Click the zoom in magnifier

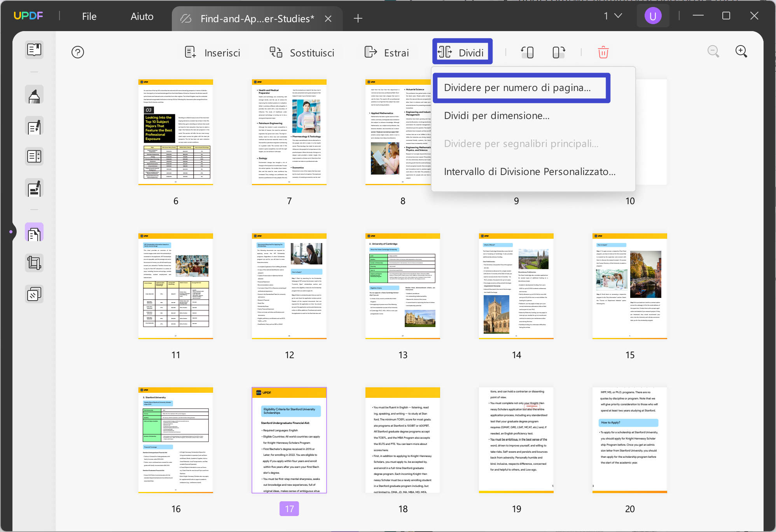(741, 51)
